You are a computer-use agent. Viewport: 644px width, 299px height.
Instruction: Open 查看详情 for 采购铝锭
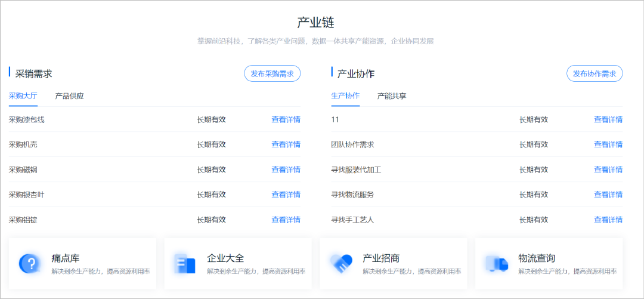(286, 220)
